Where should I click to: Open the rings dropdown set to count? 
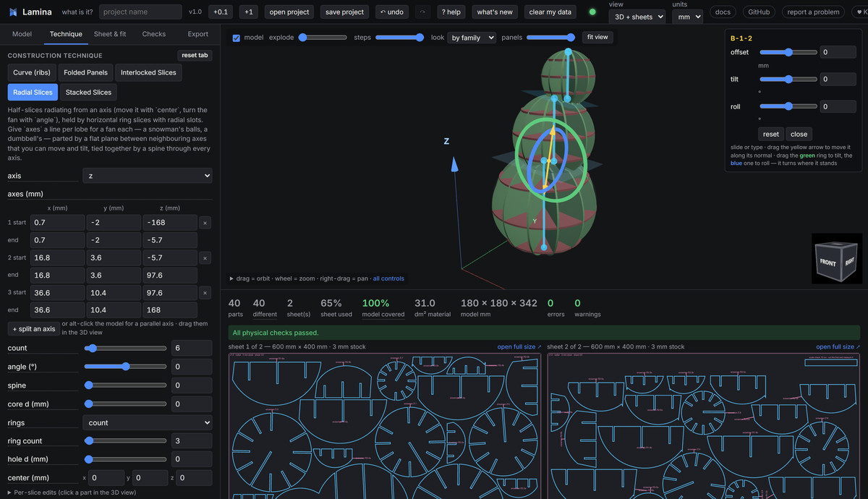[x=148, y=423]
